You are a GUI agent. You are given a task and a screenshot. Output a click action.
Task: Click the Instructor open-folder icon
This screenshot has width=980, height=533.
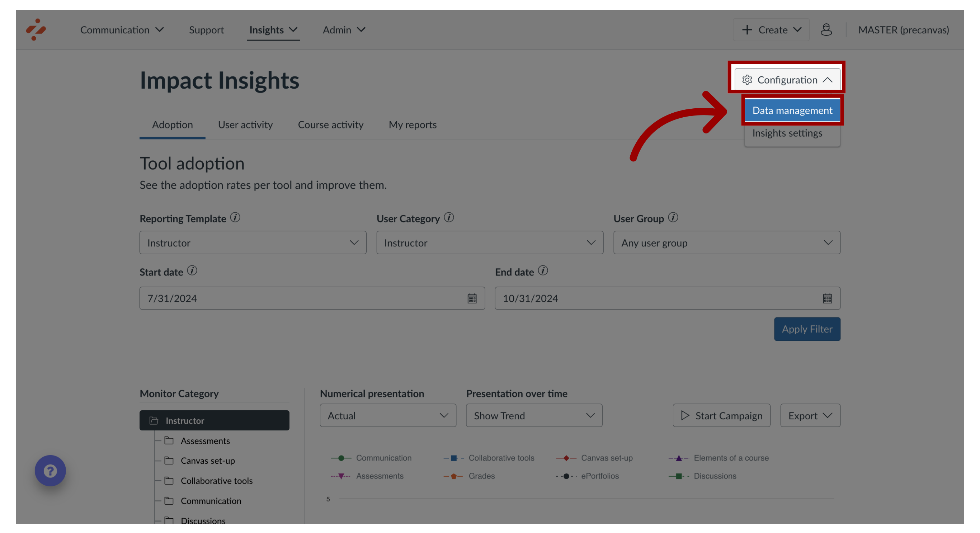pyautogui.click(x=154, y=420)
